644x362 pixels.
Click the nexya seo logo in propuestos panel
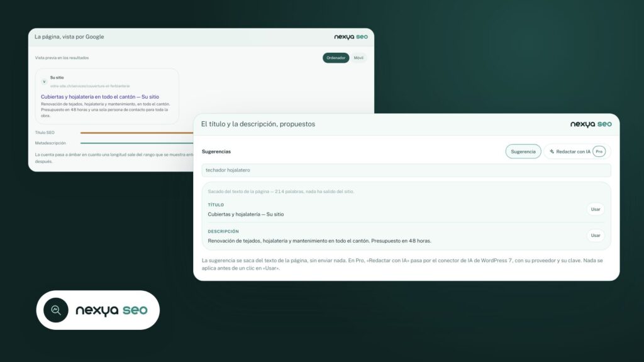click(591, 124)
